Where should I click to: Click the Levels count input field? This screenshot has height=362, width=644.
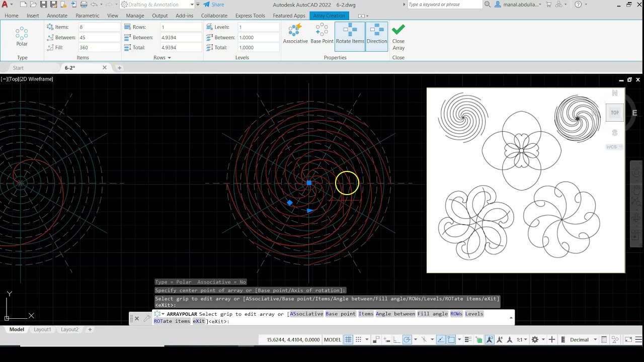258,27
